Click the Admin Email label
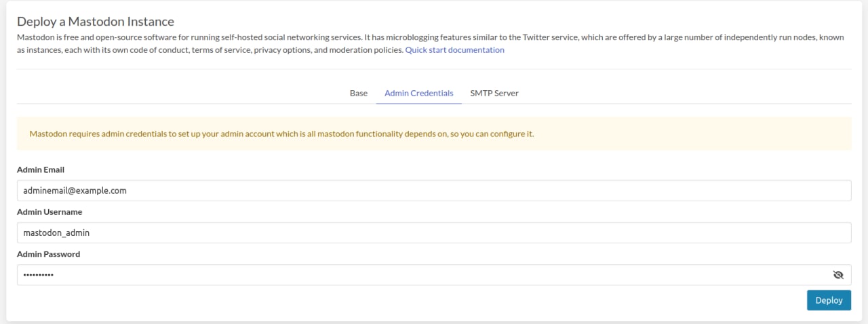868x324 pixels. pyautogui.click(x=41, y=169)
